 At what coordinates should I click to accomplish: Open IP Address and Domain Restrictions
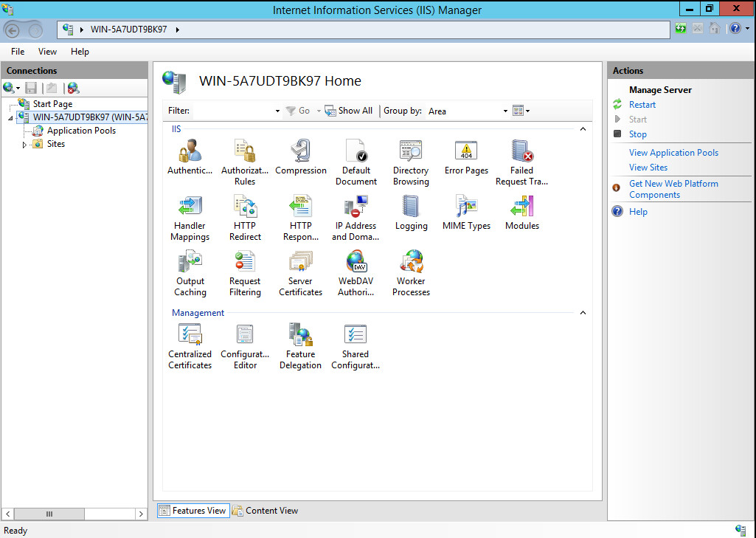click(356, 218)
